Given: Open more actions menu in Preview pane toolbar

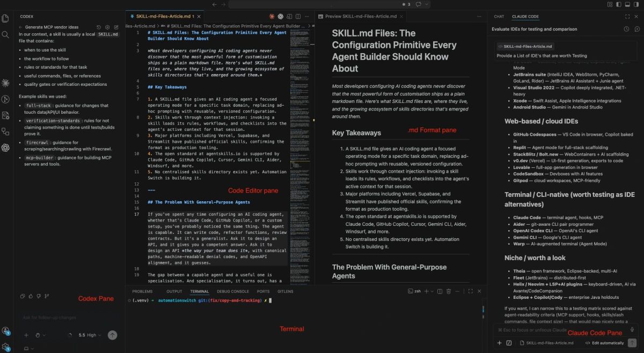Looking at the screenshot, I should coord(479,17).
